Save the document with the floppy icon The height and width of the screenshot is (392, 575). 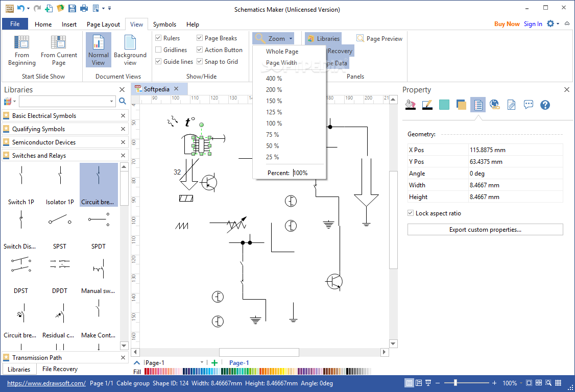click(x=72, y=8)
